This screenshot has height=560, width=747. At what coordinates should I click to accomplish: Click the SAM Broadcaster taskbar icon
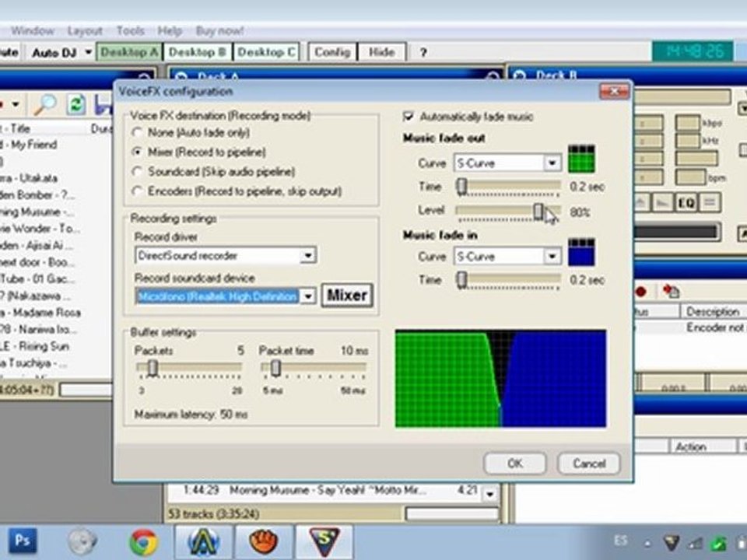click(324, 542)
